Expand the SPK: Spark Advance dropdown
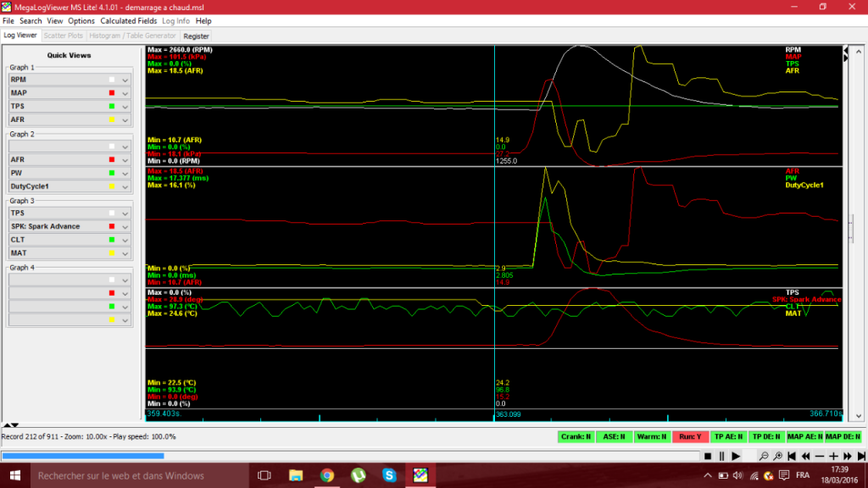868x488 pixels. coord(125,226)
